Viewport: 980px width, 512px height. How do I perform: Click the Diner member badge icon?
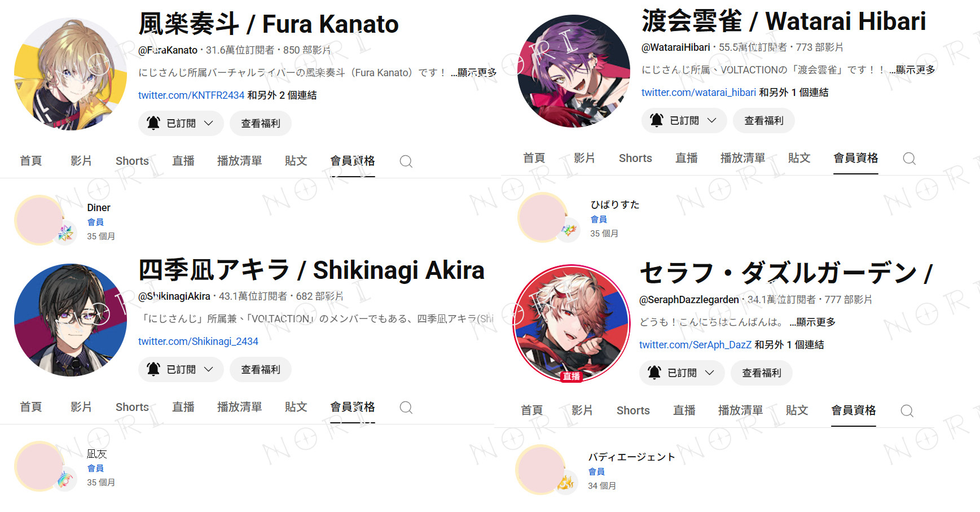pos(65,233)
